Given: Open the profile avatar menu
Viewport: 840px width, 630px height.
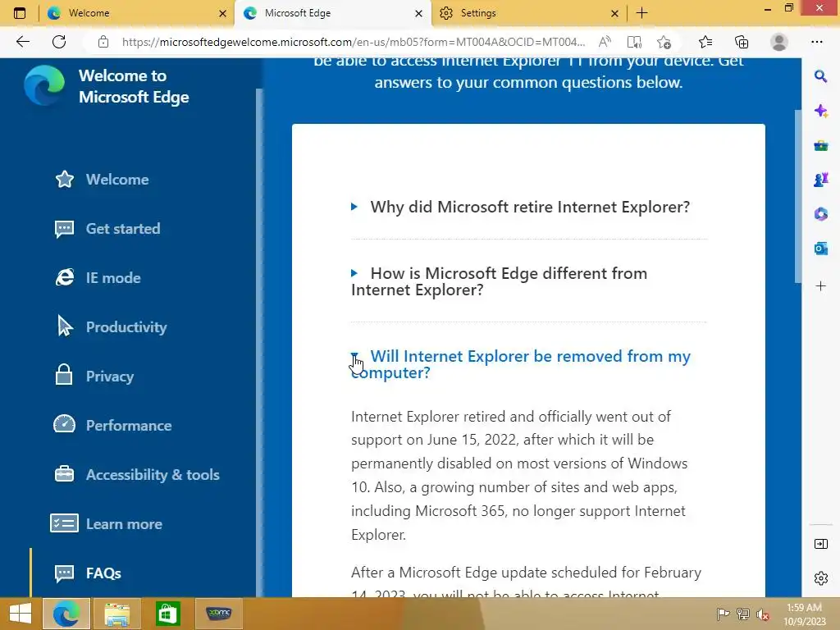Looking at the screenshot, I should pos(779,42).
